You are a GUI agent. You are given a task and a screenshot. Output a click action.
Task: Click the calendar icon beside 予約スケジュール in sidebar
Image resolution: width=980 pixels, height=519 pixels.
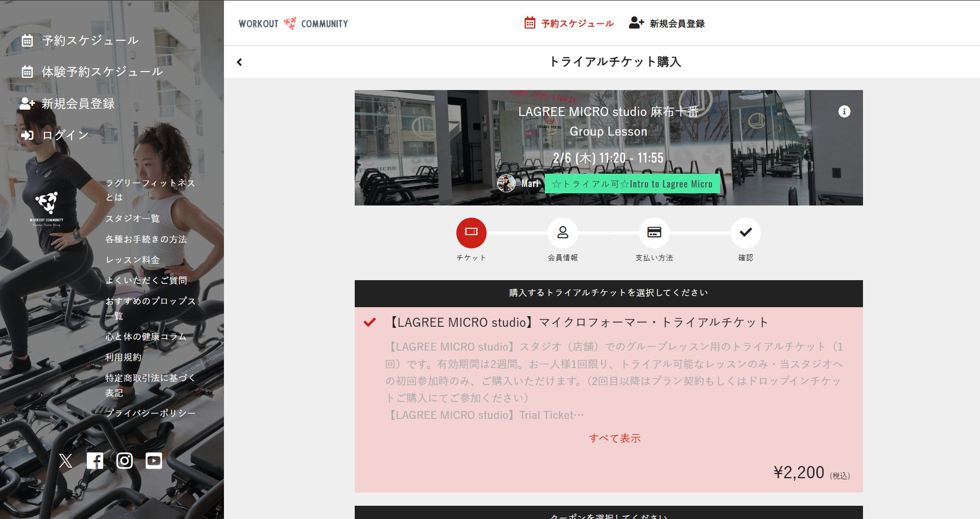pos(27,41)
